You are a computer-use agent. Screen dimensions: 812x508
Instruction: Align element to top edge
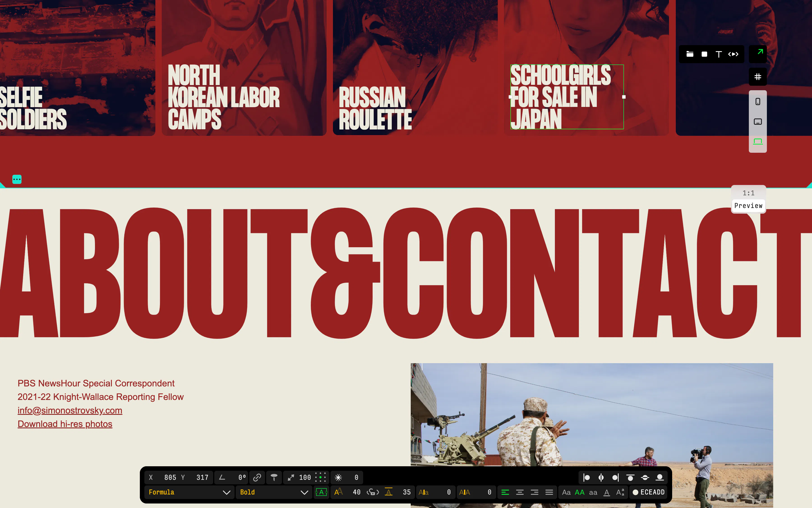[630, 477]
